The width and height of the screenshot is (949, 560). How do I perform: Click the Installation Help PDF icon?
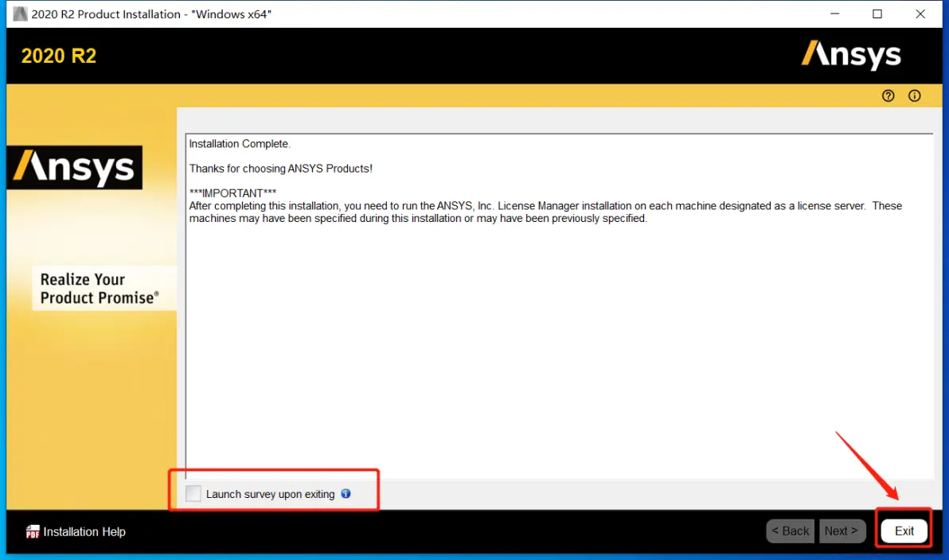tap(33, 531)
